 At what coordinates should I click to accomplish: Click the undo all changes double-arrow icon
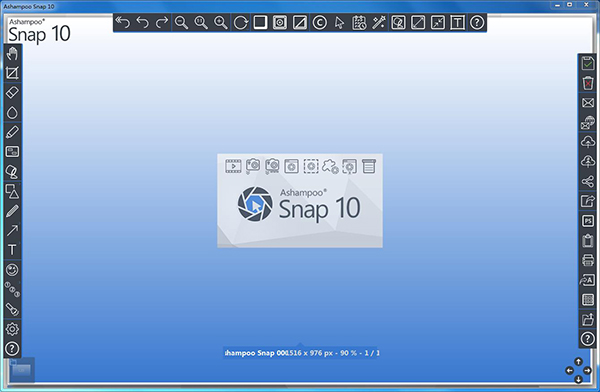pyautogui.click(x=123, y=23)
